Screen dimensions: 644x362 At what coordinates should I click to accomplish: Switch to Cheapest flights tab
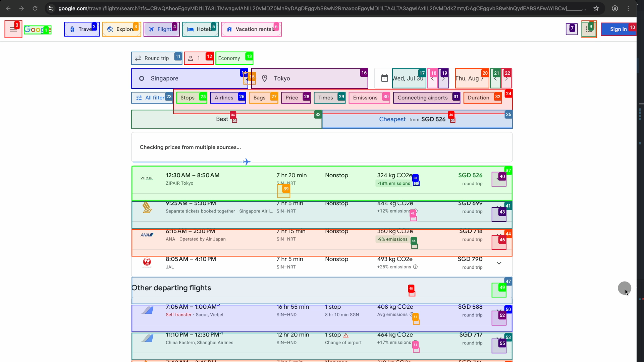417,119
